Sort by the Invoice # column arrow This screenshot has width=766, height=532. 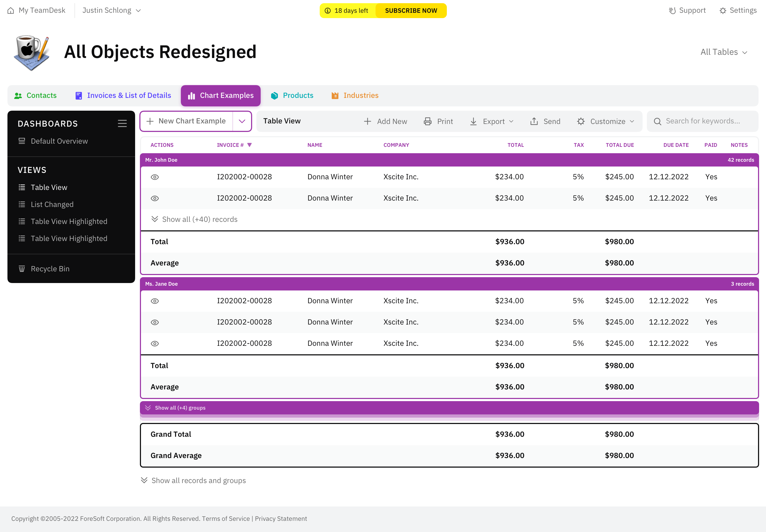(249, 145)
